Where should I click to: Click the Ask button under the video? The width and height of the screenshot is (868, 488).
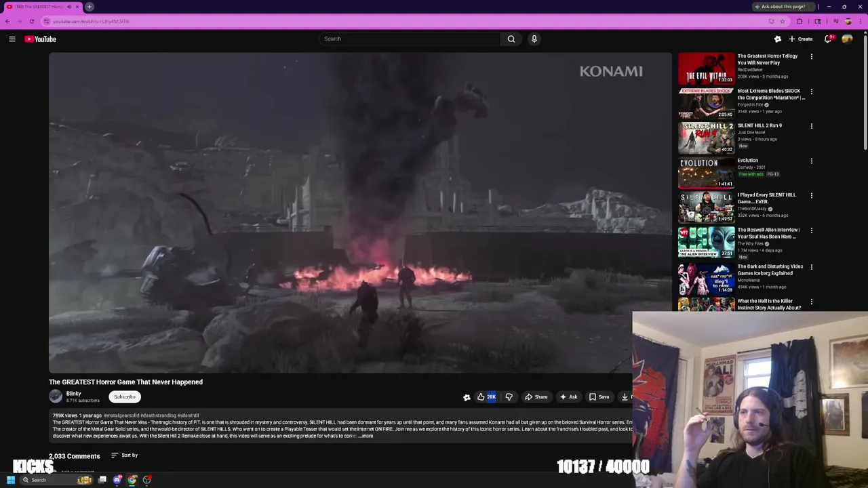pyautogui.click(x=568, y=397)
